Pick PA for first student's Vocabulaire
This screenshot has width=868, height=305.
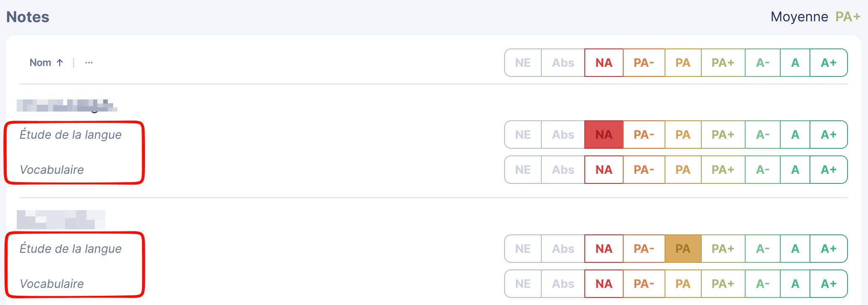[683, 170]
